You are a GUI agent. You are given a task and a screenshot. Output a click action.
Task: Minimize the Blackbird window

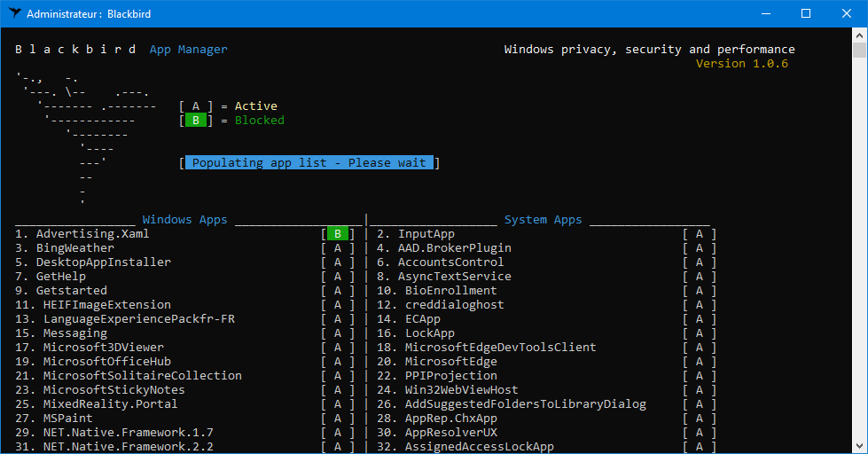pos(766,13)
